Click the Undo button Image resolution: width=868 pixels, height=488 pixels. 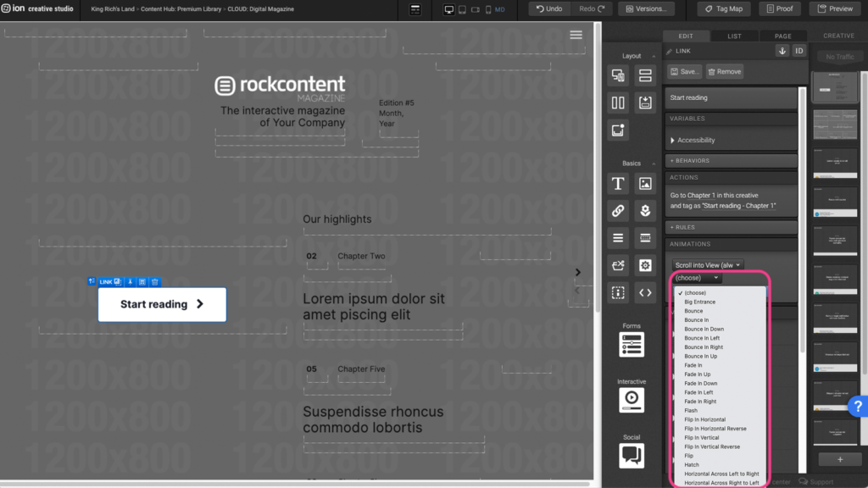click(x=549, y=8)
